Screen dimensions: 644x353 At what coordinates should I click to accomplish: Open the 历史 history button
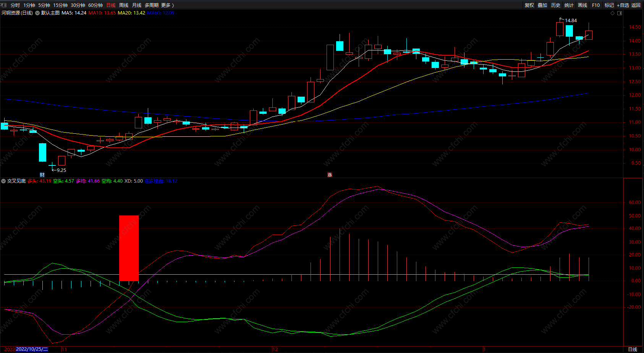(556, 5)
